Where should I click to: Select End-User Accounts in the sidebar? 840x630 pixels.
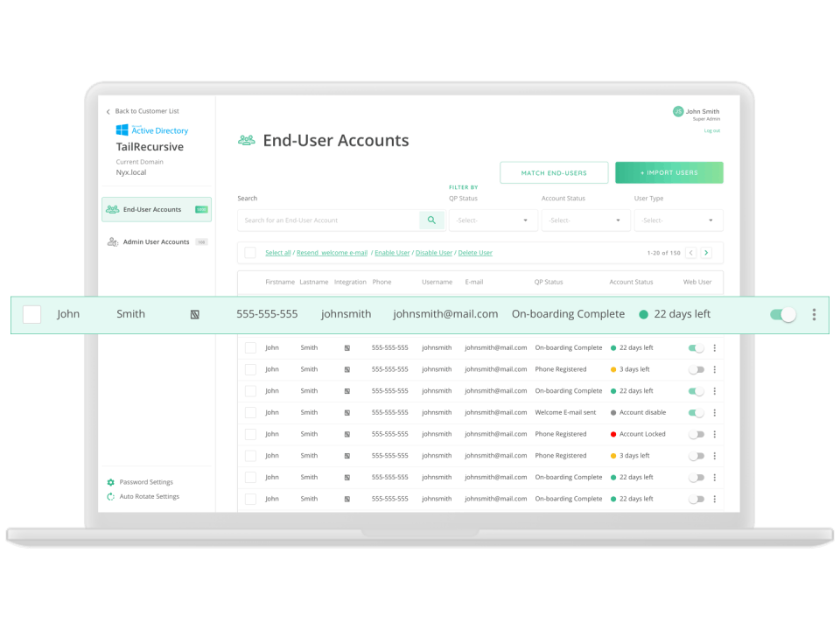[157, 209]
